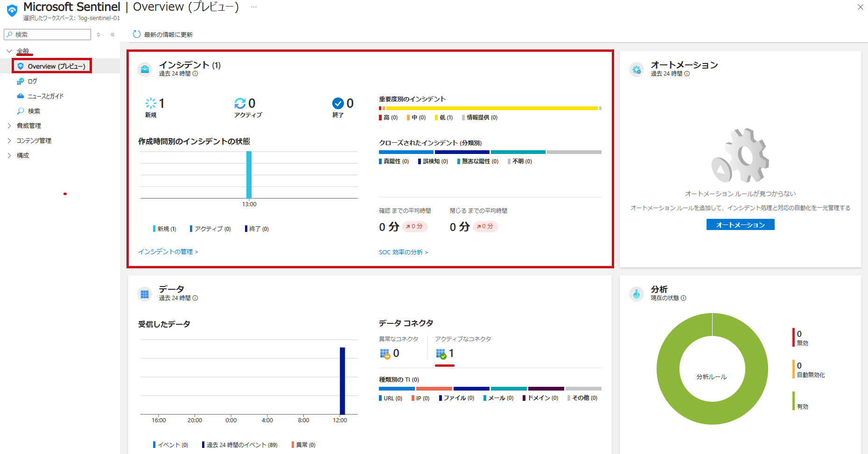Screen dimensions: 868x454
Task: Click the ログ icon in sidebar
Action: (20, 81)
